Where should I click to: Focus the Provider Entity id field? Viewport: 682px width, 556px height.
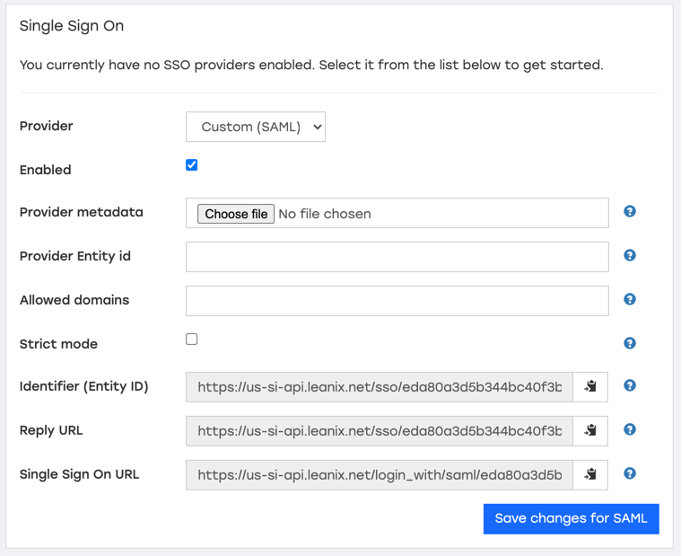(x=397, y=257)
